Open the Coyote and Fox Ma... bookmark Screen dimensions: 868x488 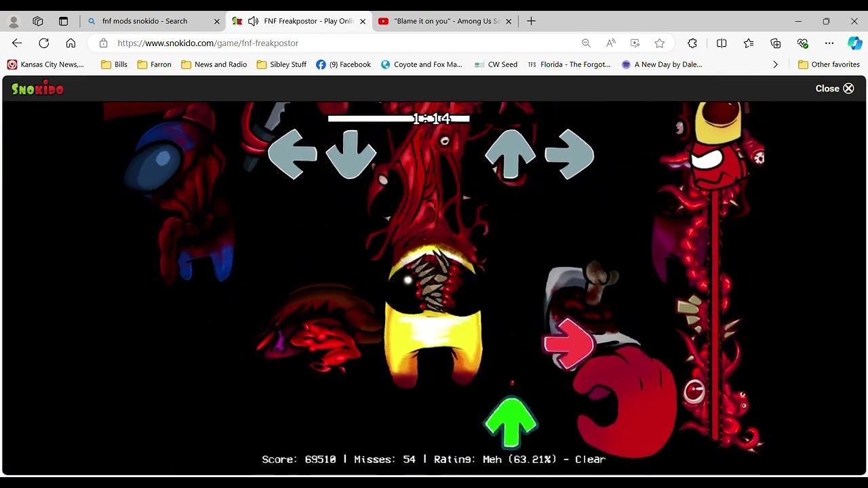(x=421, y=64)
